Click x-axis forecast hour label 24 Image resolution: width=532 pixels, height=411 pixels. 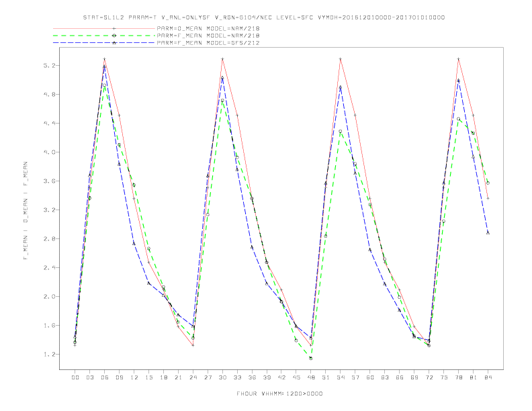[x=193, y=377]
